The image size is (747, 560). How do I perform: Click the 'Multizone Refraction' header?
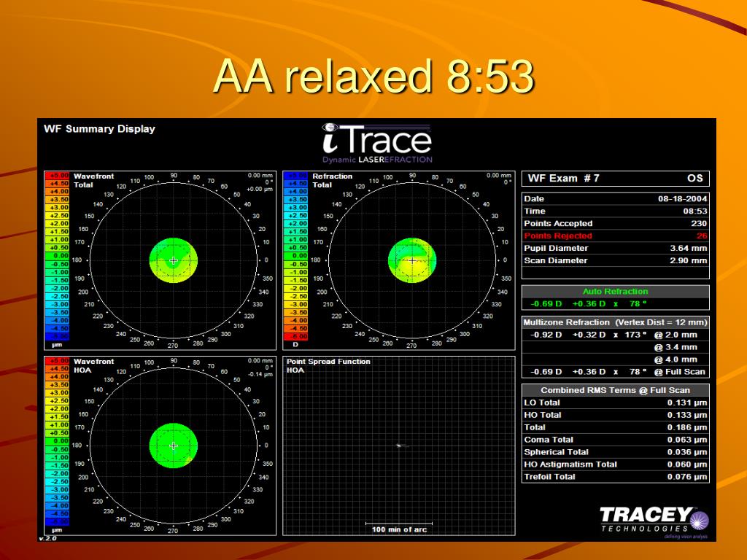(x=616, y=322)
